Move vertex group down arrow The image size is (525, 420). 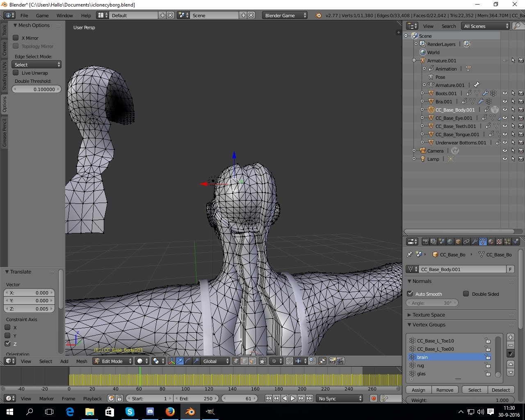click(x=511, y=372)
